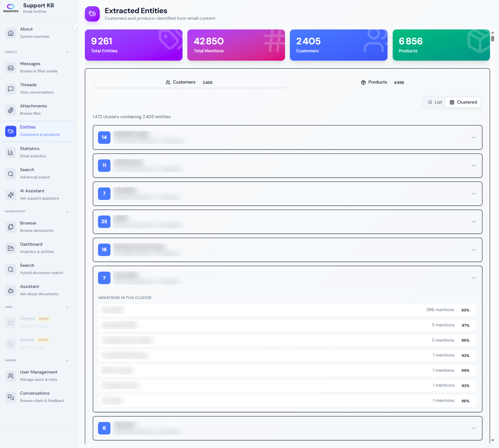Select the variation with 396 mentions
The width and height of the screenshot is (499, 448).
coord(287,310)
